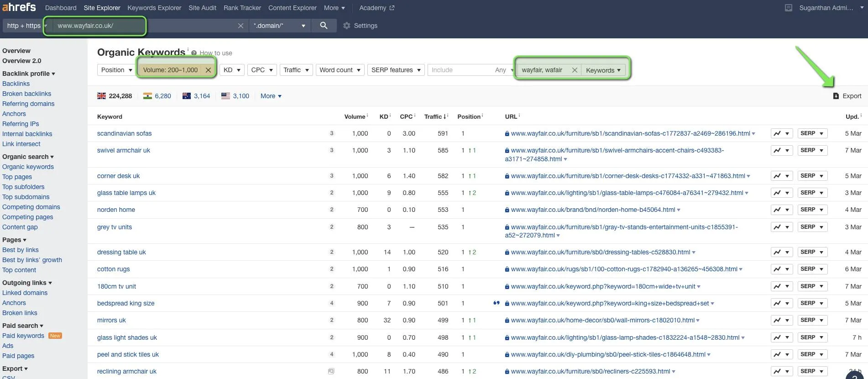Remove the Volume 200–1,000 filter

coord(208,70)
